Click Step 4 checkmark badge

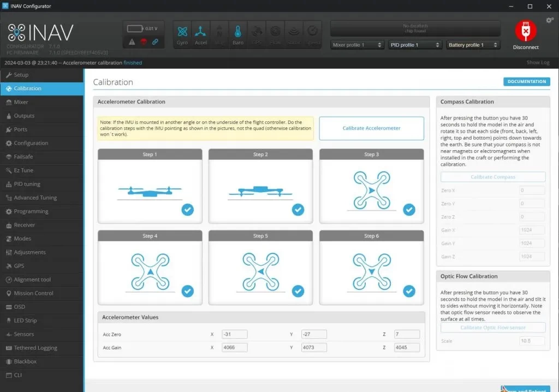[x=188, y=291]
